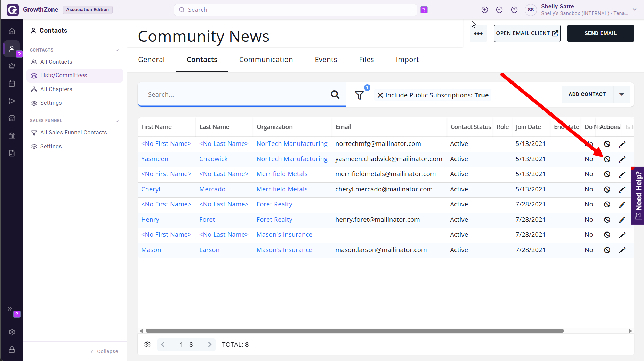Click the magnifier icon in contact search
The width and height of the screenshot is (644, 361).
tap(335, 94)
